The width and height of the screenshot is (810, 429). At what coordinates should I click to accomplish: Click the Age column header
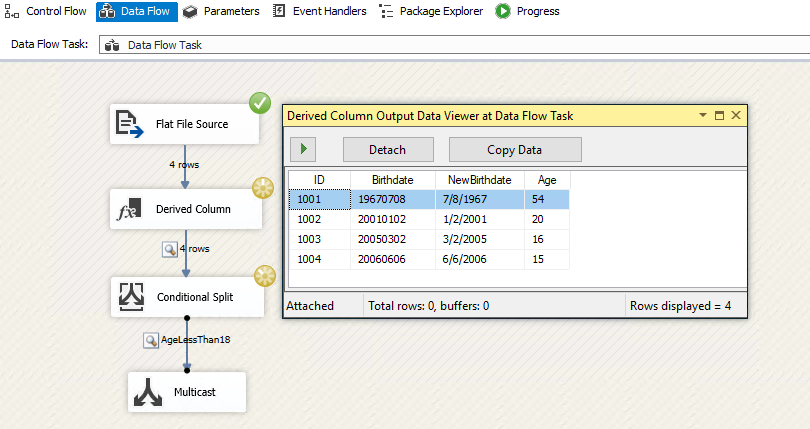547,180
